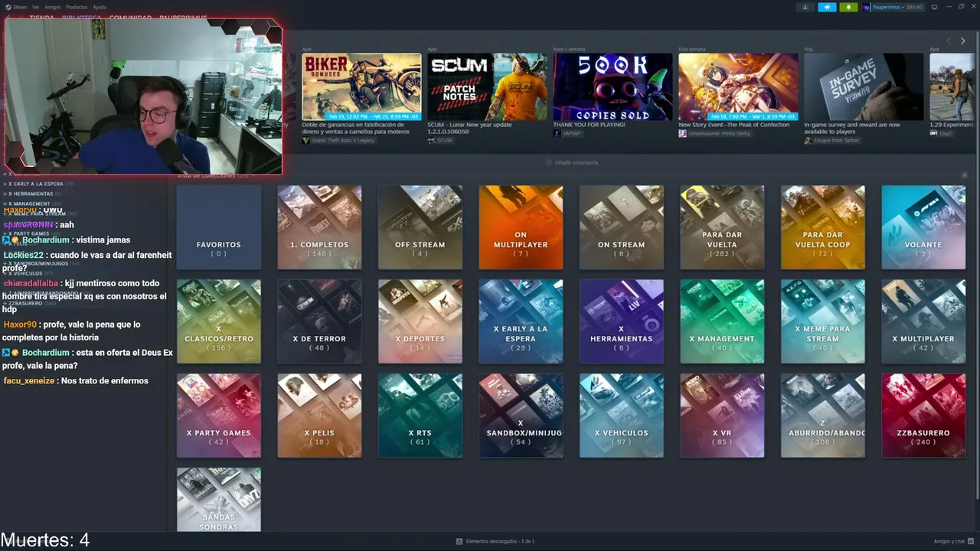Click the YAPYAP game icon under news
Screen dimensions: 980x551
click(557, 133)
